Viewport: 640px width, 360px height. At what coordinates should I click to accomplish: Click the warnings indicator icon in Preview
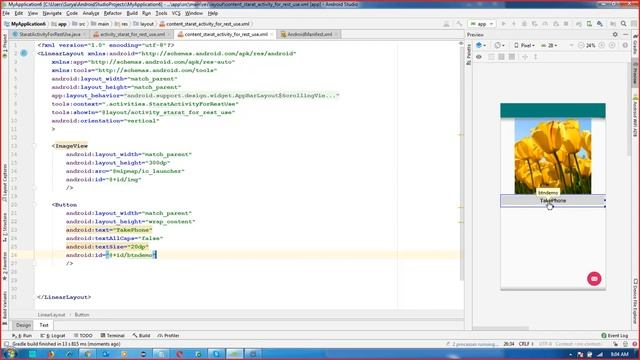[625, 45]
